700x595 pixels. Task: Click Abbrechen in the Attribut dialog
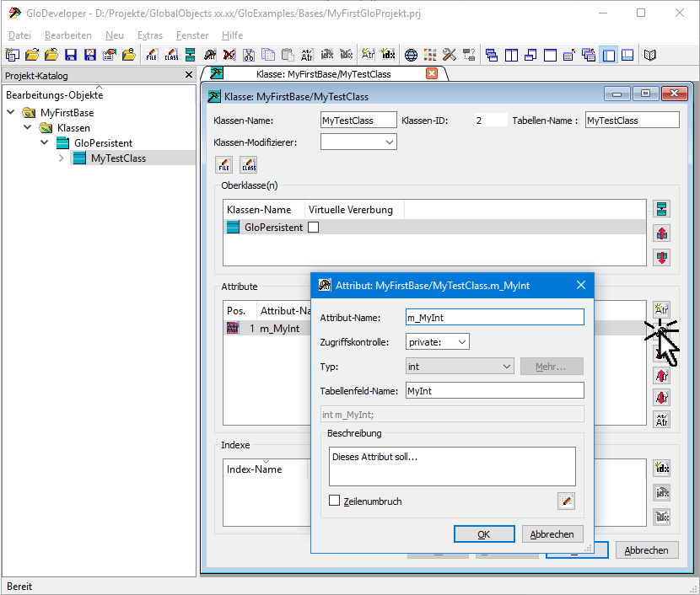552,533
